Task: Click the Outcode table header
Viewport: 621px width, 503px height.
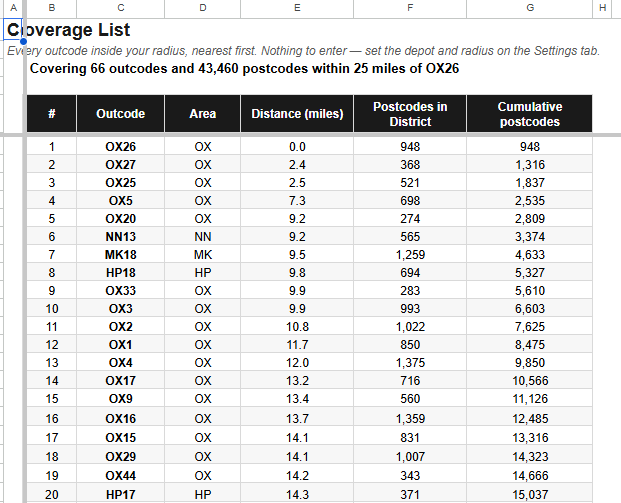Action: click(x=120, y=114)
